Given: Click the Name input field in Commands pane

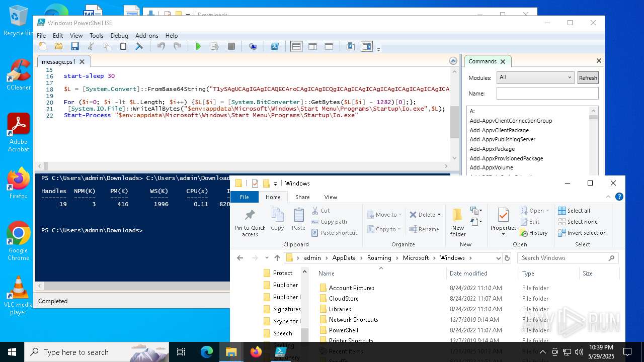Looking at the screenshot, I should (547, 94).
